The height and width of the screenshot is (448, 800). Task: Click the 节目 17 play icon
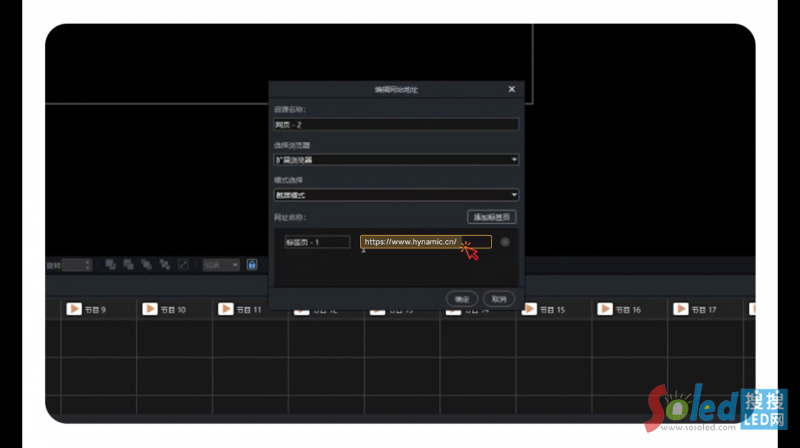[x=681, y=310]
